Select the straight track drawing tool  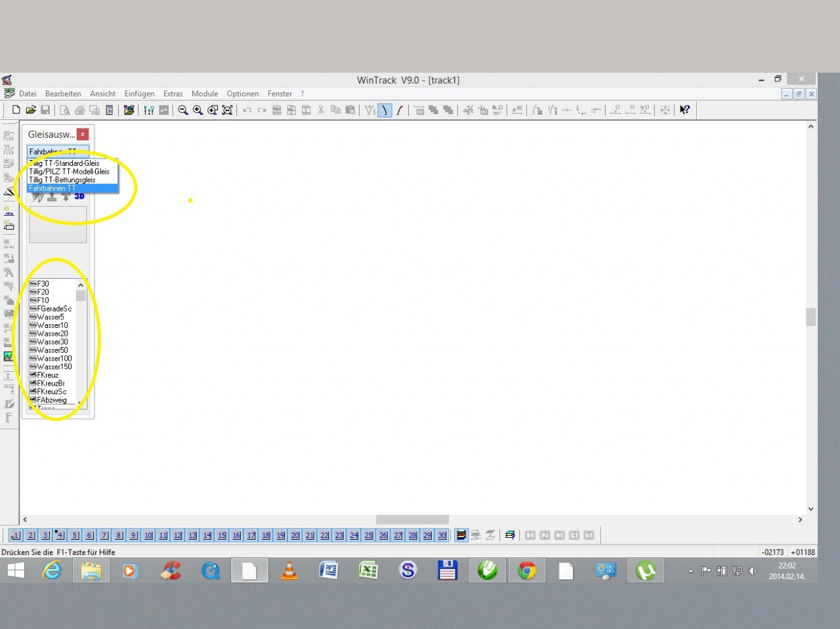tap(385, 110)
